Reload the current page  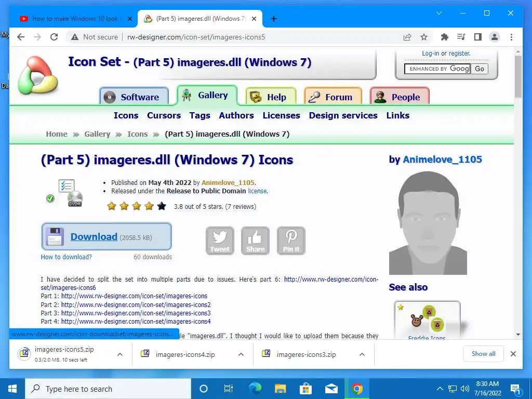[x=54, y=37]
